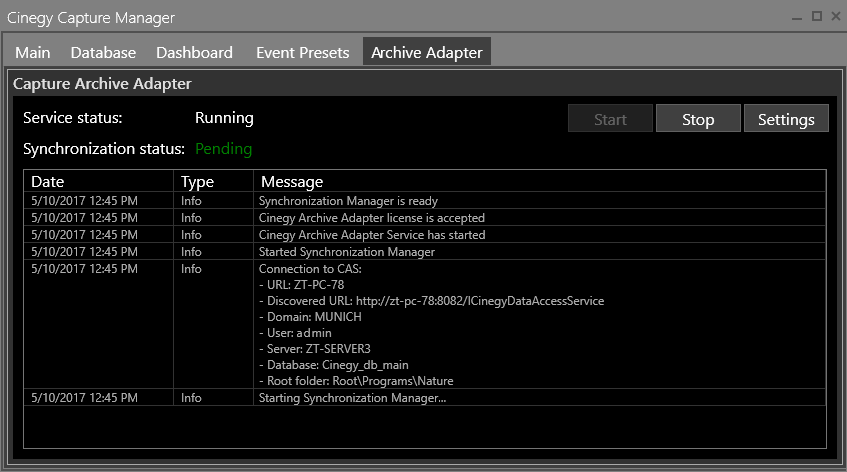This screenshot has height=472, width=847.
Task: Maximize the Capture Manager window
Action: (x=817, y=17)
